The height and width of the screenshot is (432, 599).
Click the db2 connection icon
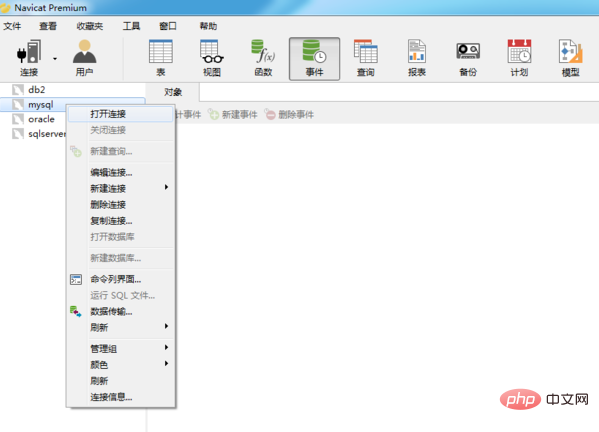coord(18,90)
